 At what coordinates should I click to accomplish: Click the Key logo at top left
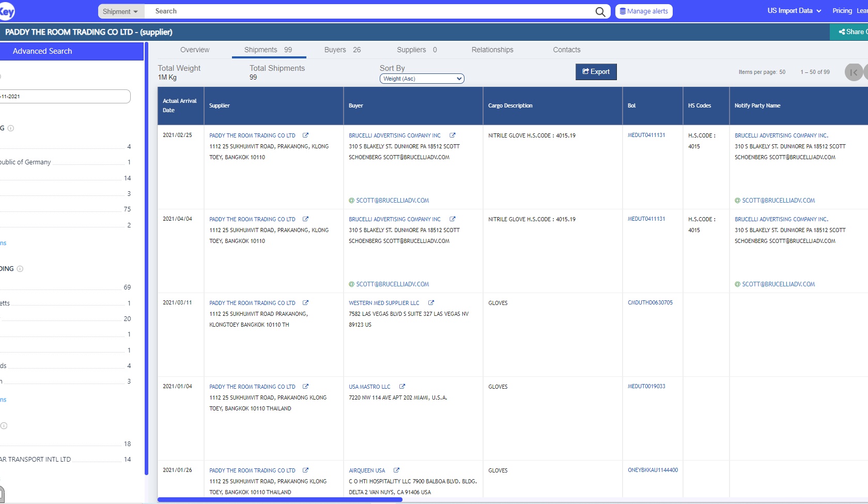7,11
